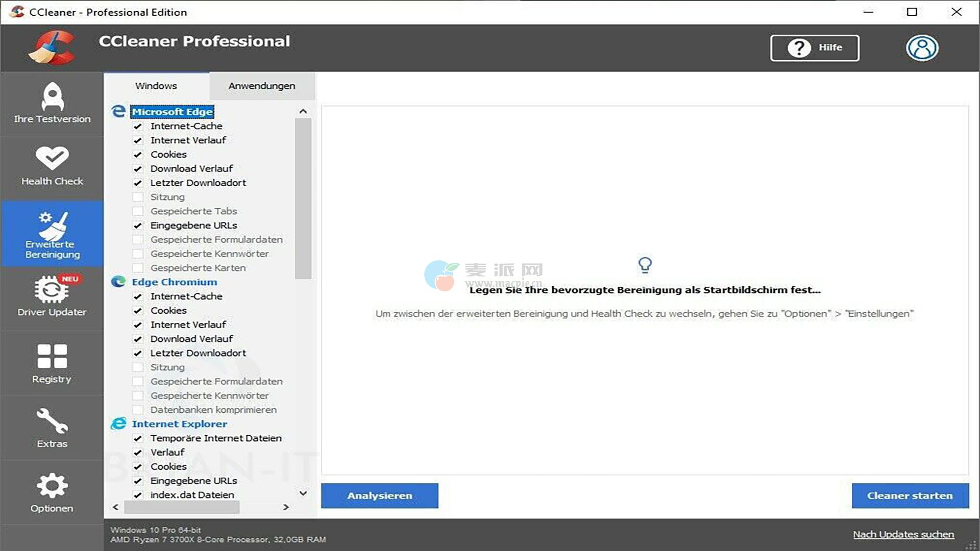Viewport: 980px width, 551px height.
Task: Maximize the CCleaner window
Action: coord(912,12)
